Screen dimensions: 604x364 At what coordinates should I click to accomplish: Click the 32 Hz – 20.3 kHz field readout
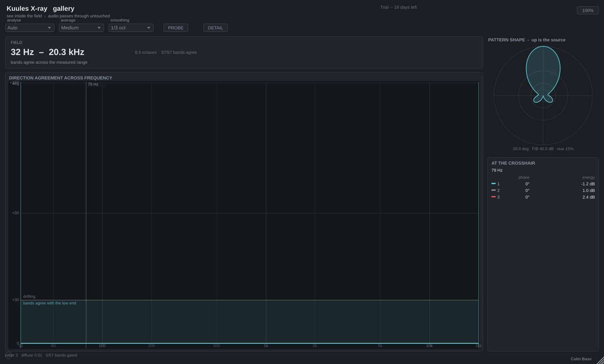point(48,52)
